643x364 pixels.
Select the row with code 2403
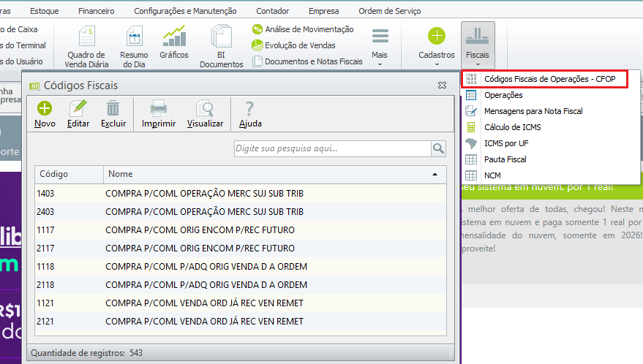[241, 211]
